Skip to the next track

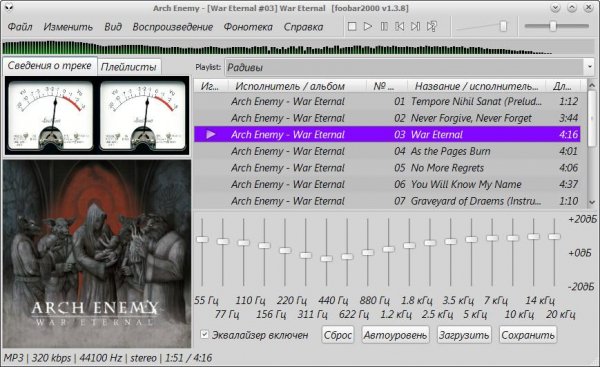tap(416, 26)
